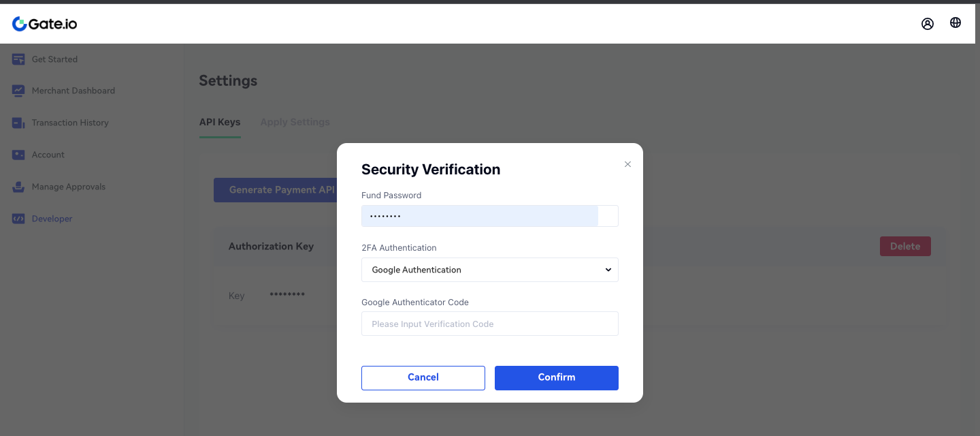The width and height of the screenshot is (980, 436).
Task: Expand the 2FA Authentication dropdown
Action: coord(489,270)
